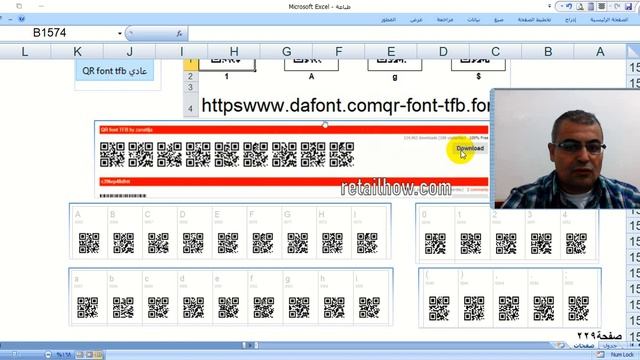Click the QR code labeled lowercase a
The image size is (640, 360).
(88, 307)
